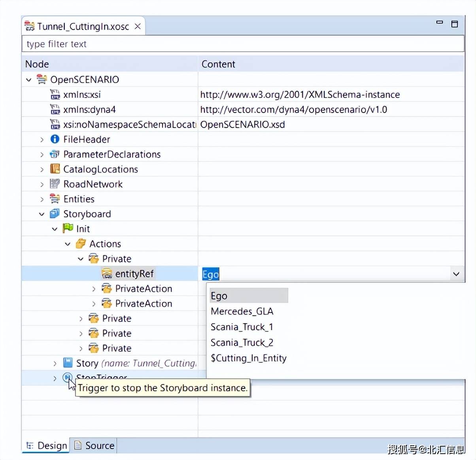Choose Mercedes_GLA from the dropdown list

pyautogui.click(x=242, y=311)
